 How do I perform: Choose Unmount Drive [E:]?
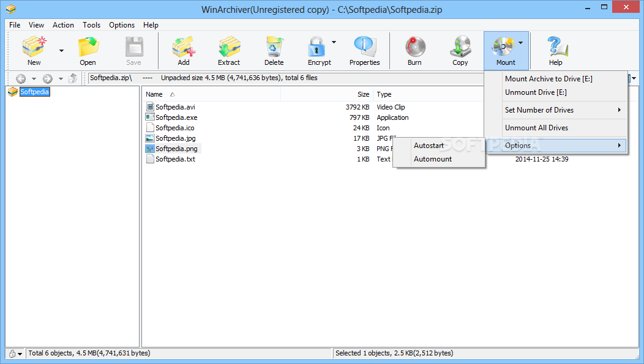point(556,92)
